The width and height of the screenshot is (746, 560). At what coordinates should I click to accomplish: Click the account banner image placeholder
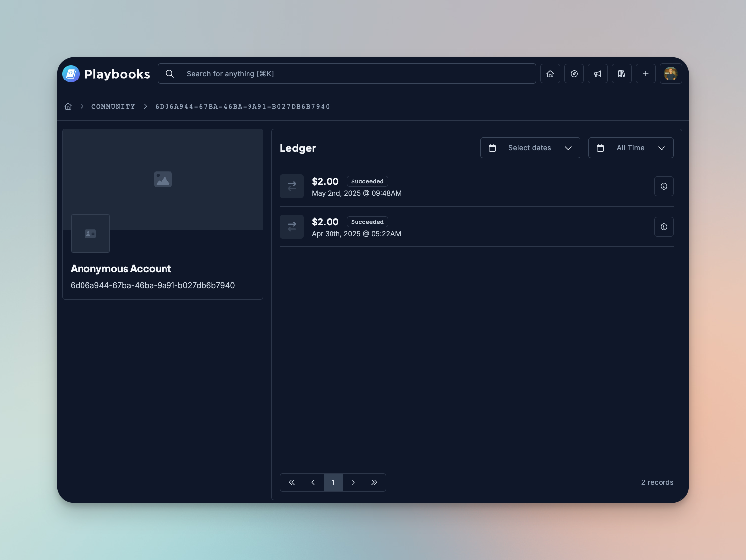point(163,179)
